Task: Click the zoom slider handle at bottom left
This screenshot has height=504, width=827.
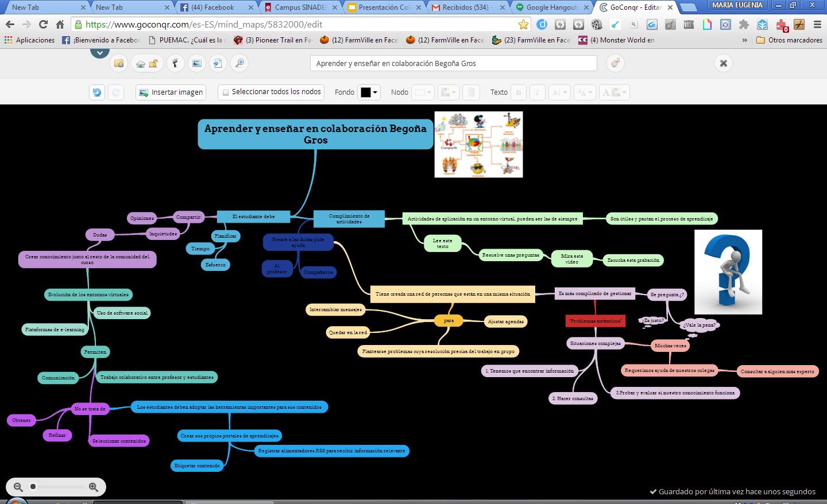Action: 33,487
